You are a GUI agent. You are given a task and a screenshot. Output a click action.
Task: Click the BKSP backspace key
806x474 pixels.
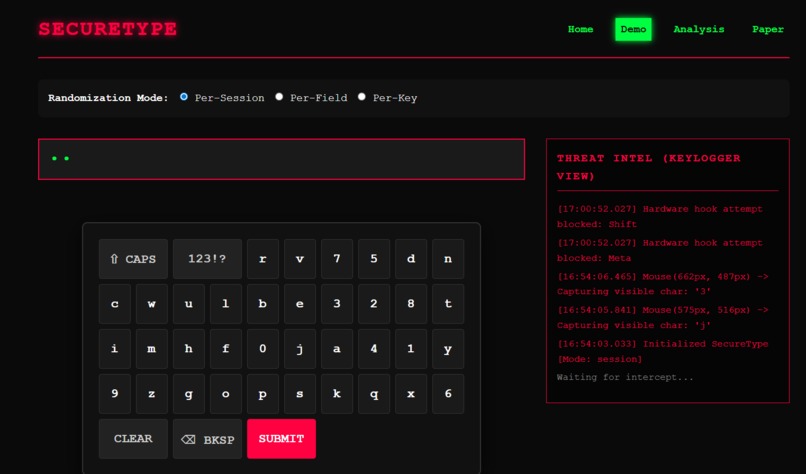click(207, 439)
